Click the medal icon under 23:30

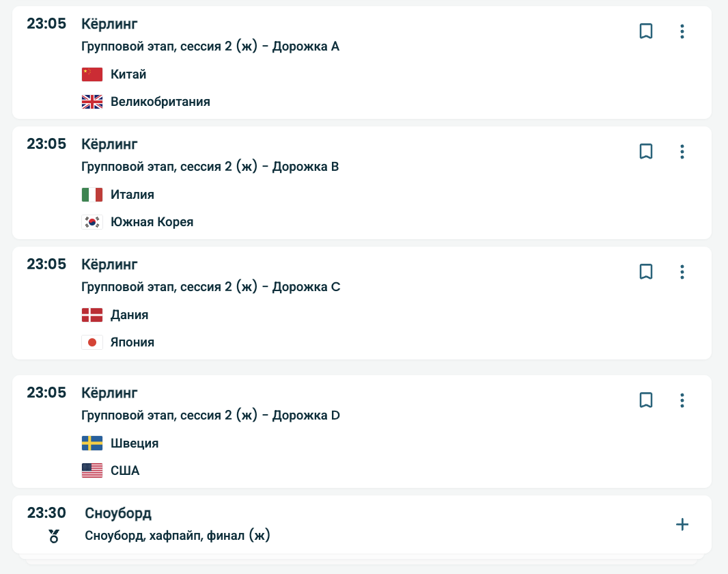(54, 536)
